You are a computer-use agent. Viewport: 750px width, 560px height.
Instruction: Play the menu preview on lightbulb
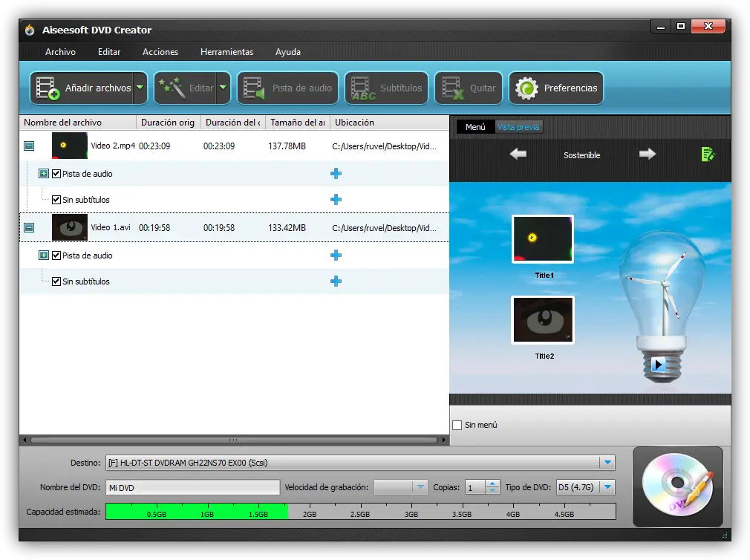(658, 365)
